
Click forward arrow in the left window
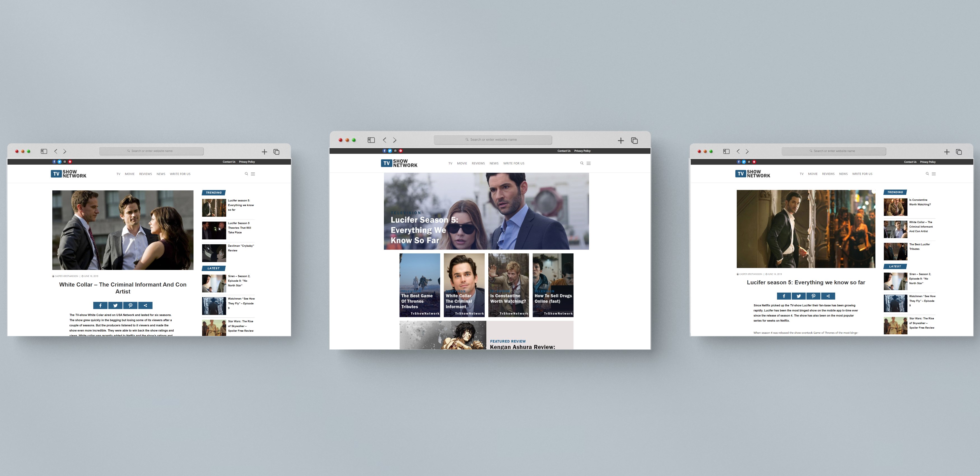(65, 151)
